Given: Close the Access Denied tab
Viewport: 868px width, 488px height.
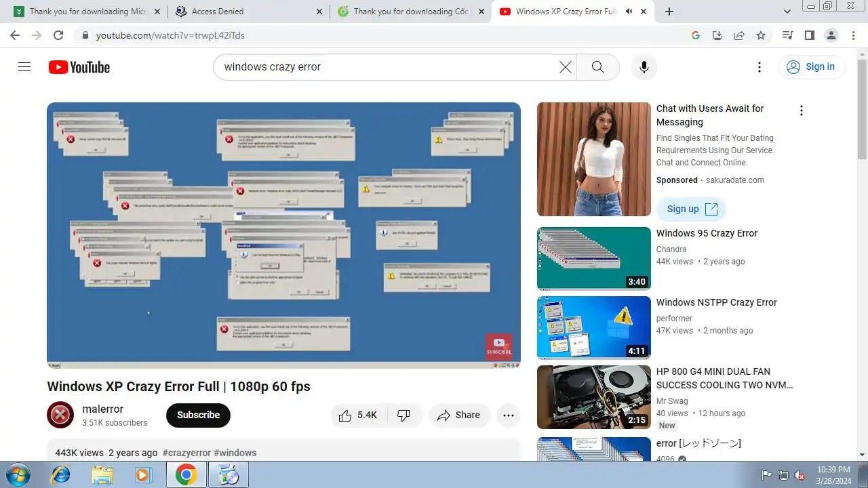Looking at the screenshot, I should click(x=319, y=12).
